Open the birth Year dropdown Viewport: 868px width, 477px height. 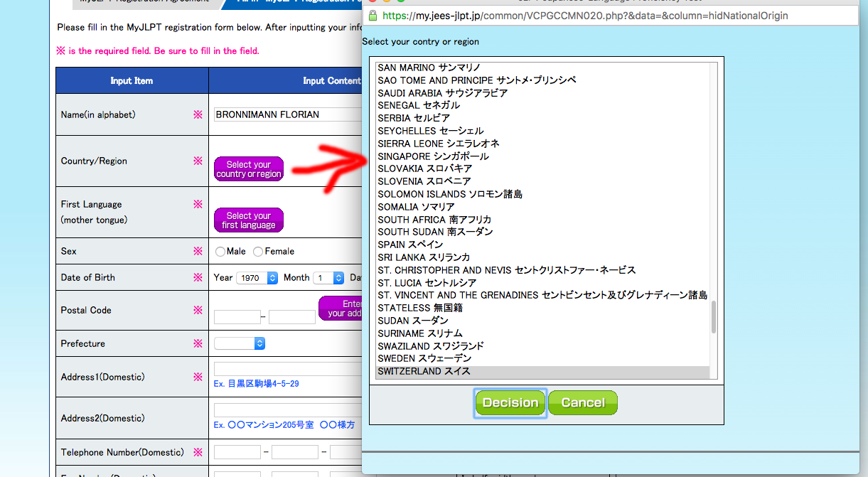(x=257, y=278)
